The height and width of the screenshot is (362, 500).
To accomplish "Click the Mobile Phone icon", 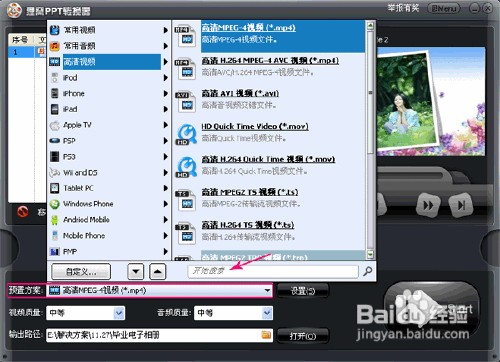I will click(x=55, y=236).
